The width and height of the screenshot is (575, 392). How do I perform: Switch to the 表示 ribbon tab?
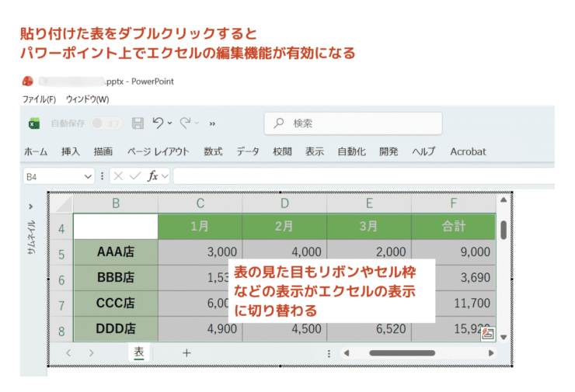click(x=315, y=151)
